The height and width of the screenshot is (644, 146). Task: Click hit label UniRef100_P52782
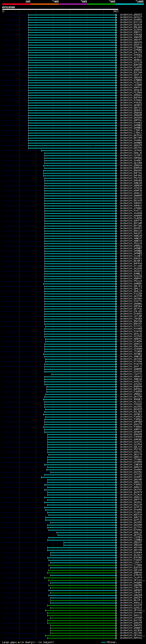(x=131, y=450)
